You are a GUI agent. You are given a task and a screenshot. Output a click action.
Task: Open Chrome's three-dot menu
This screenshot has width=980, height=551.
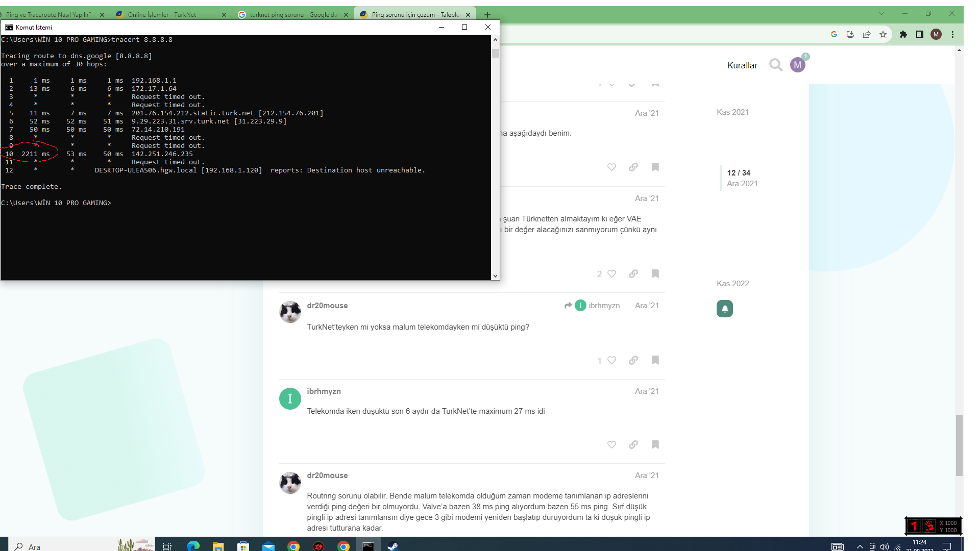(952, 34)
